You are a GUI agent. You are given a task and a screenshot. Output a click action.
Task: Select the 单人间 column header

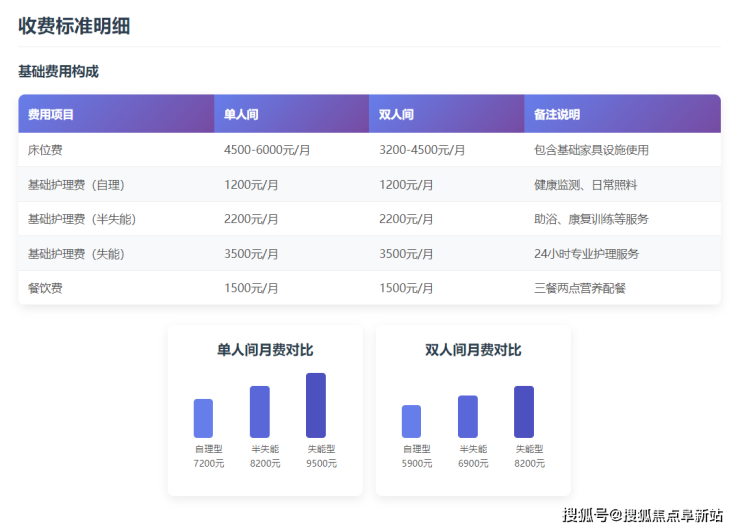point(241,115)
